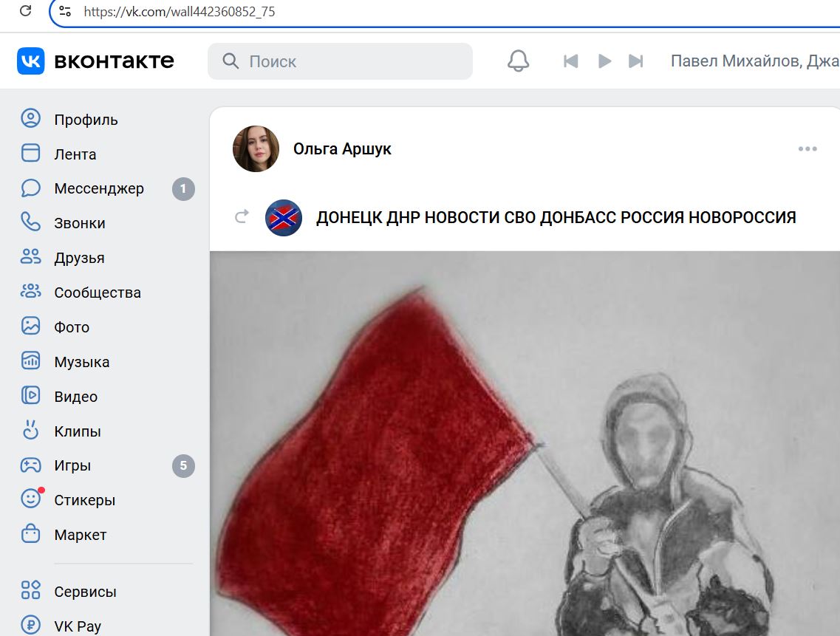Image resolution: width=840 pixels, height=636 pixels.
Task: Open the Павел Михайлов track title
Action: pos(755,61)
